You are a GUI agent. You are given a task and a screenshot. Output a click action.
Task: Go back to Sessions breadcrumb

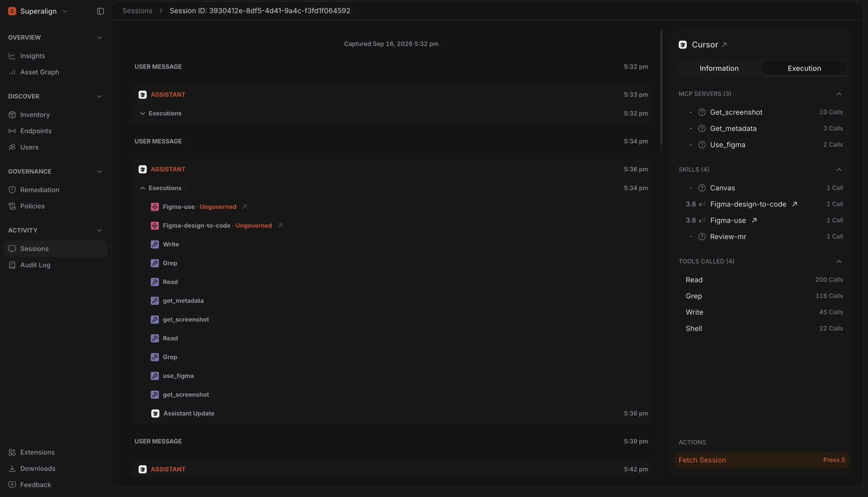137,11
